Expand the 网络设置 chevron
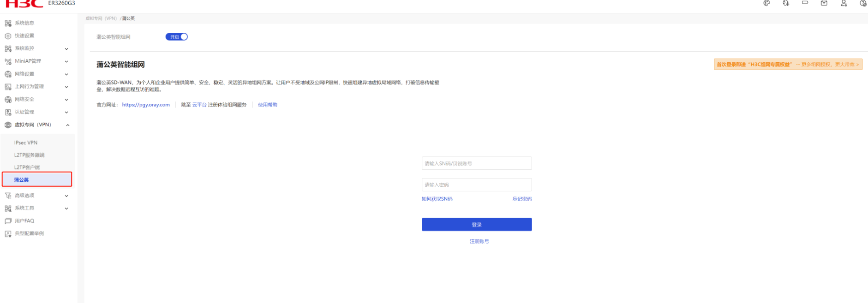The image size is (868, 303). (x=66, y=74)
